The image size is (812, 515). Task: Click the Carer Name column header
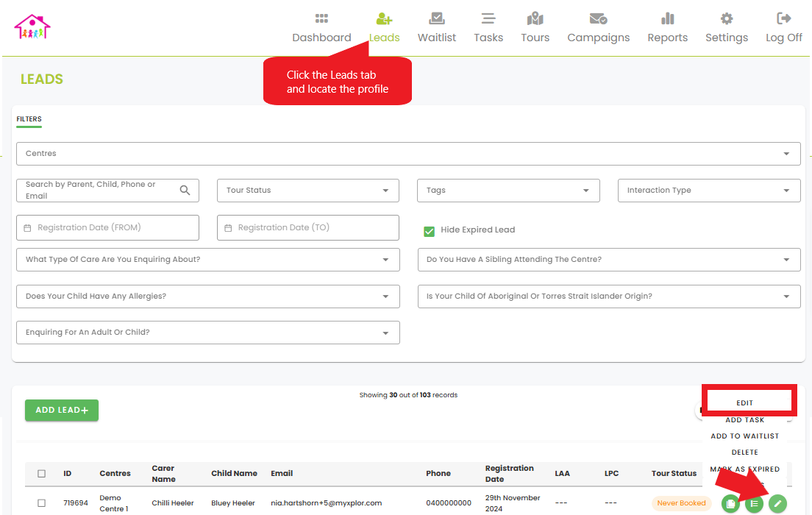tap(163, 474)
